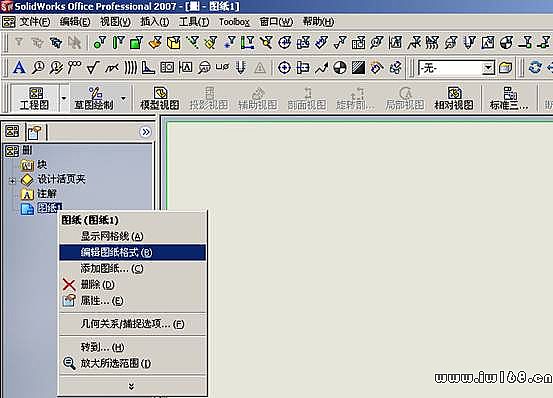The width and height of the screenshot is (553, 398).
Task: Click the Balloon annotation icon
Action: tap(38, 67)
